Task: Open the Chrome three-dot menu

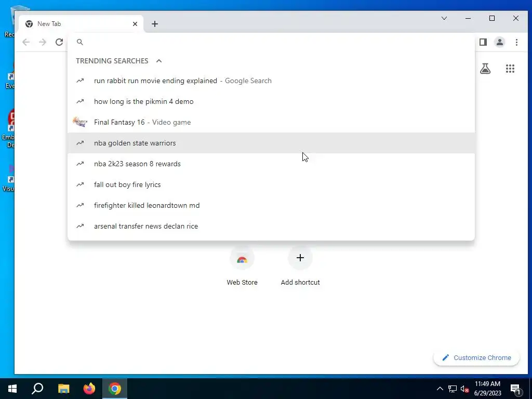Action: 516,42
